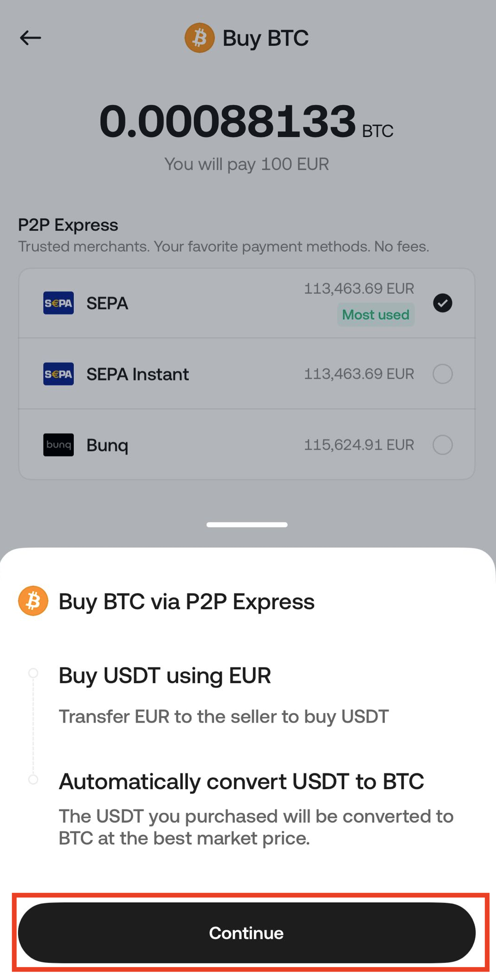Tap the bottom sheet drag handle
496x980 pixels.
(x=247, y=525)
